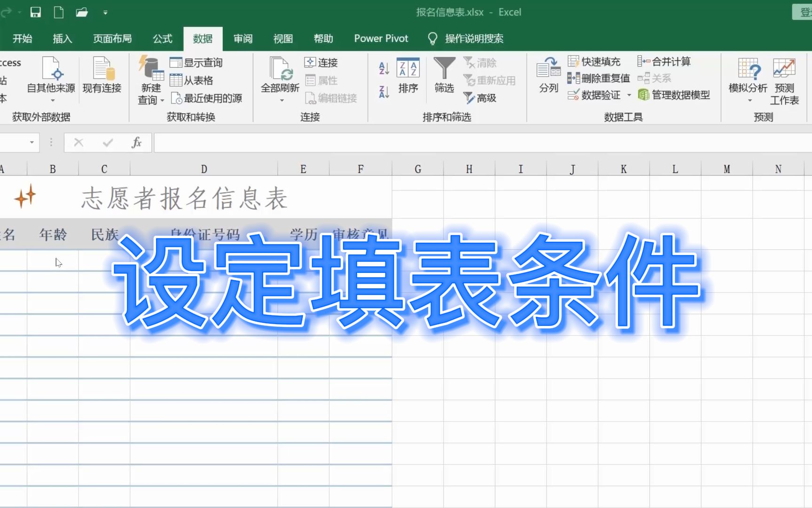Select column G header
812x508 pixels.
pyautogui.click(x=418, y=169)
